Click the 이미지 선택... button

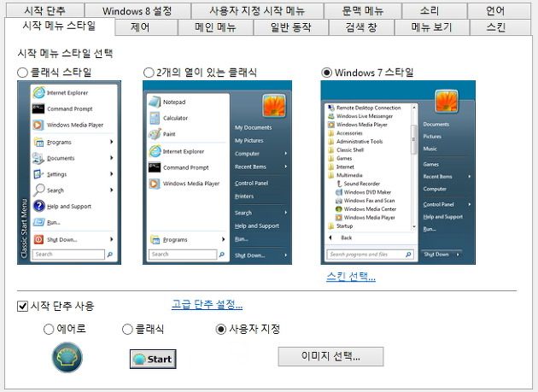[330, 356]
